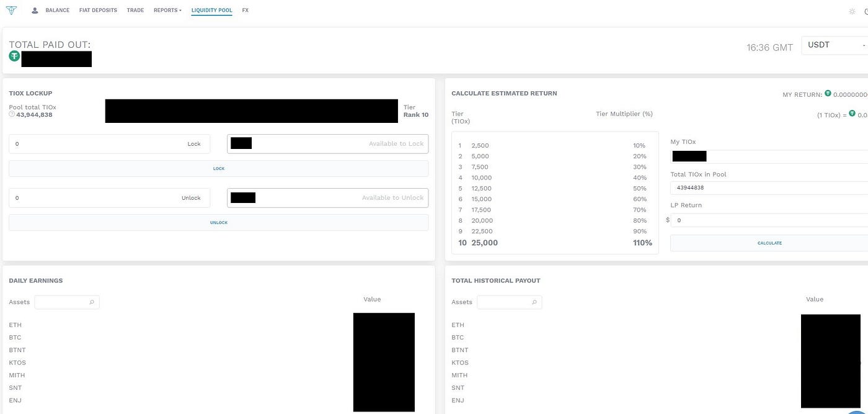Click the Total TIOx in Pool field
This screenshot has width=868, height=414.
coord(769,188)
